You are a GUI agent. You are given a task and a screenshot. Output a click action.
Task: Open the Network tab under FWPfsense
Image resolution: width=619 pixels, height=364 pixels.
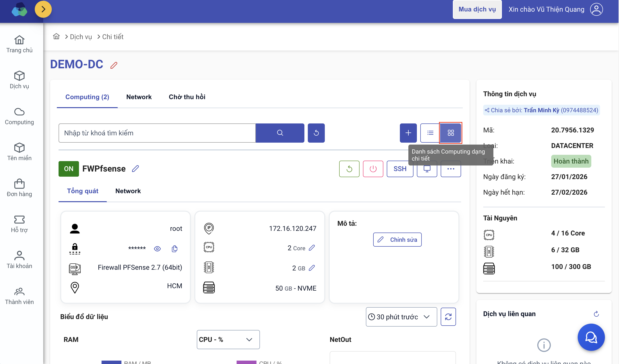tap(128, 191)
